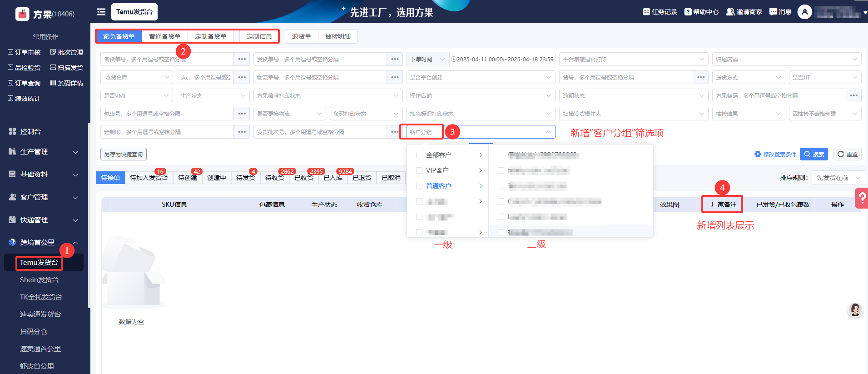Open the customer service avatar chat

click(x=855, y=310)
